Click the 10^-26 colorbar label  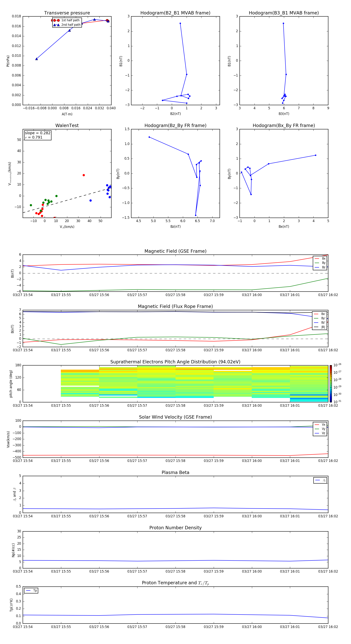(337, 365)
